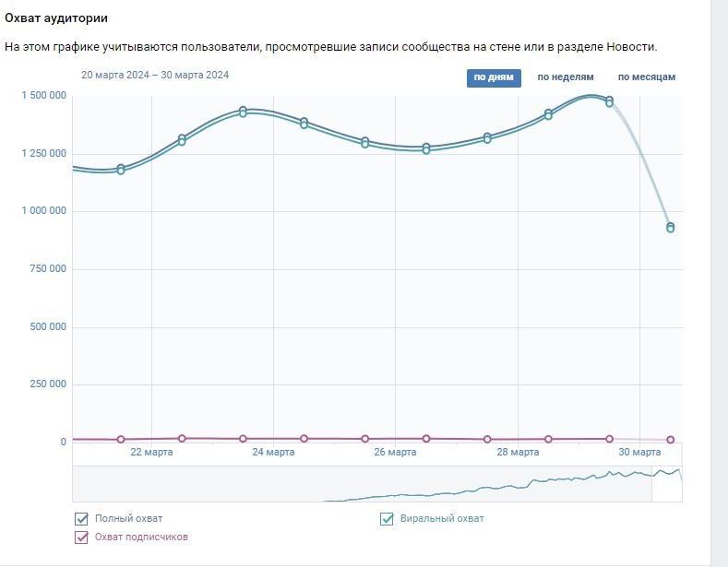Click the peak reach point near 1 500 000

click(x=609, y=100)
